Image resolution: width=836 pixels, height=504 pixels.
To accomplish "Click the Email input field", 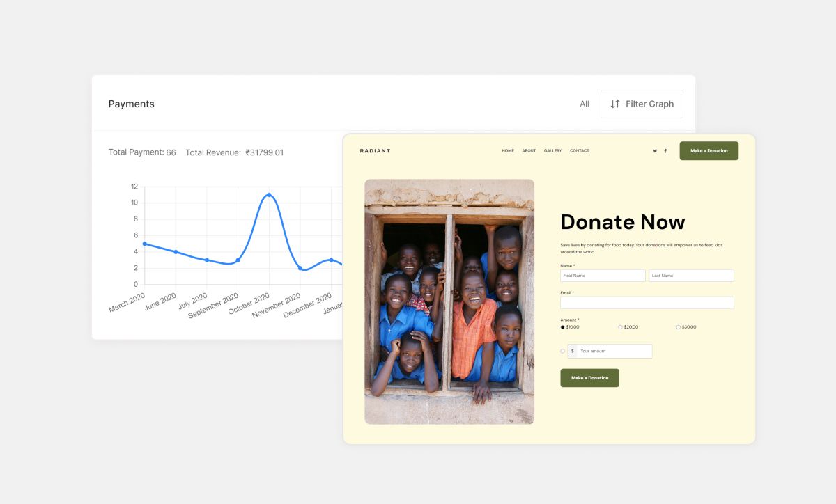I will click(647, 303).
